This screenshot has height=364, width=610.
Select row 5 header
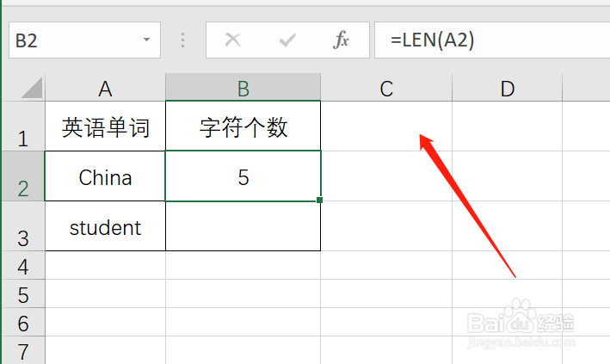(22, 295)
